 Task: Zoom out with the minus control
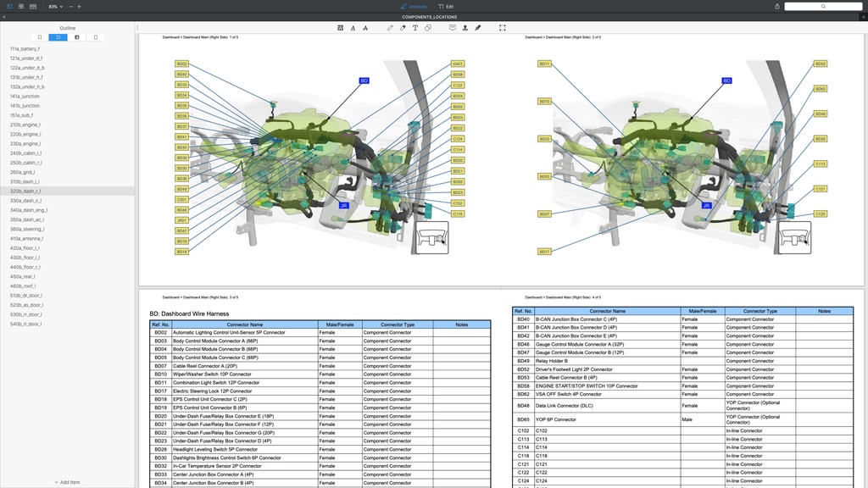(x=70, y=6)
